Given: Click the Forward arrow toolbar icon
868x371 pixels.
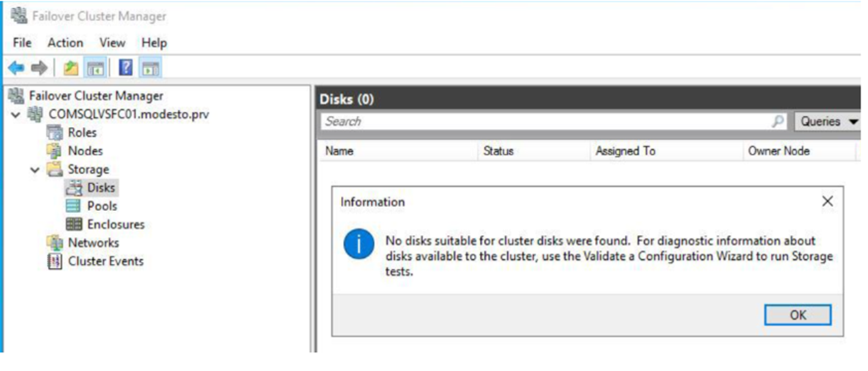Looking at the screenshot, I should point(39,68).
